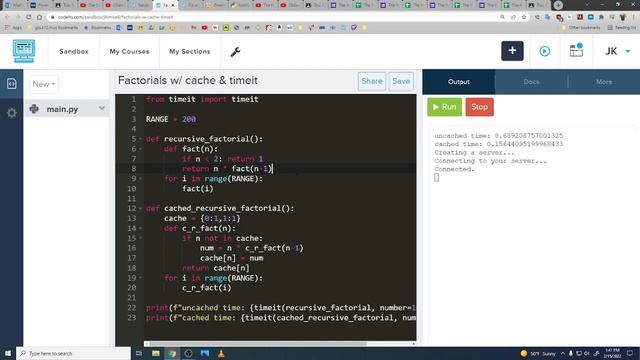The height and width of the screenshot is (360, 640).
Task: Go to the browser home page
Action: [39, 17]
